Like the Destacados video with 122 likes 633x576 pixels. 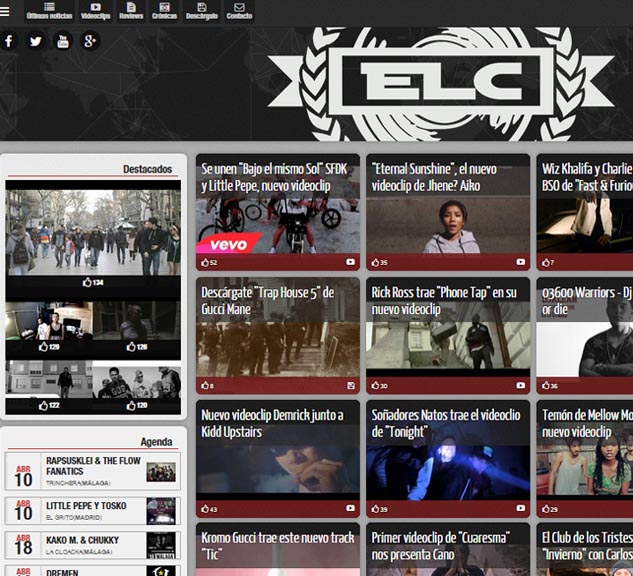click(x=49, y=405)
